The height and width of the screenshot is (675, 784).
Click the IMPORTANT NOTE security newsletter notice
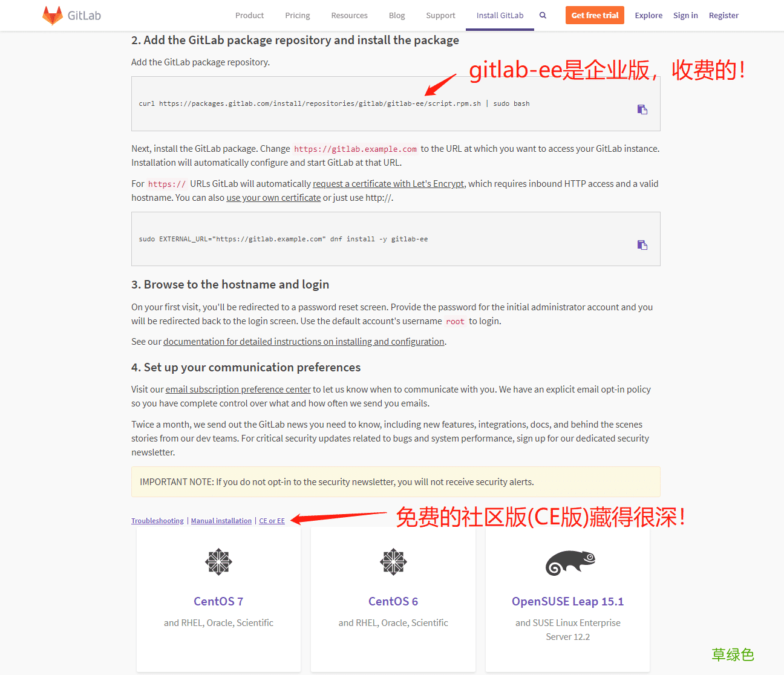(x=396, y=482)
